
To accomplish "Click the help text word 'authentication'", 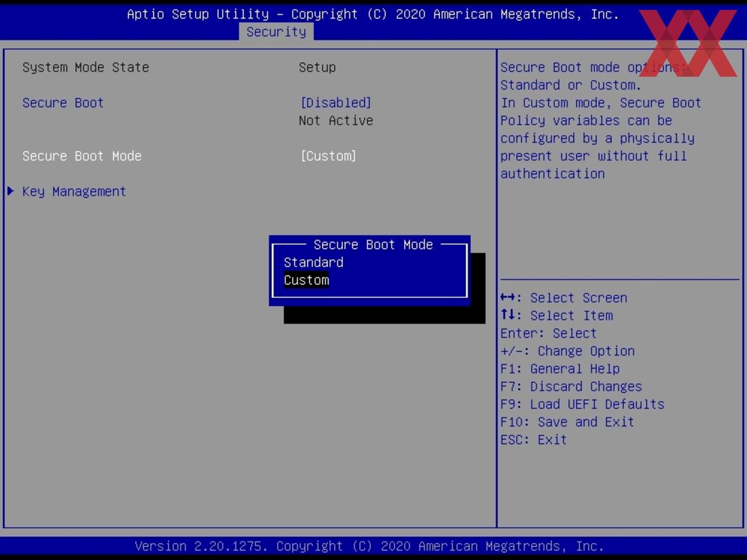I will (553, 173).
